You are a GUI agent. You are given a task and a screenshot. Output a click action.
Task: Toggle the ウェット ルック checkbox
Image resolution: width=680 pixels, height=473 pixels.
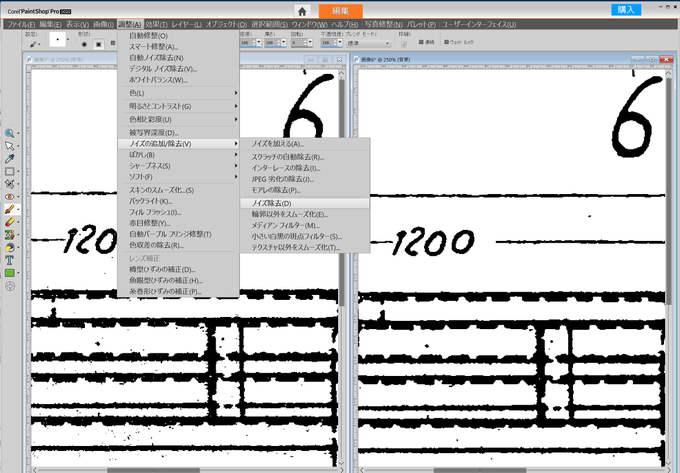coord(447,42)
